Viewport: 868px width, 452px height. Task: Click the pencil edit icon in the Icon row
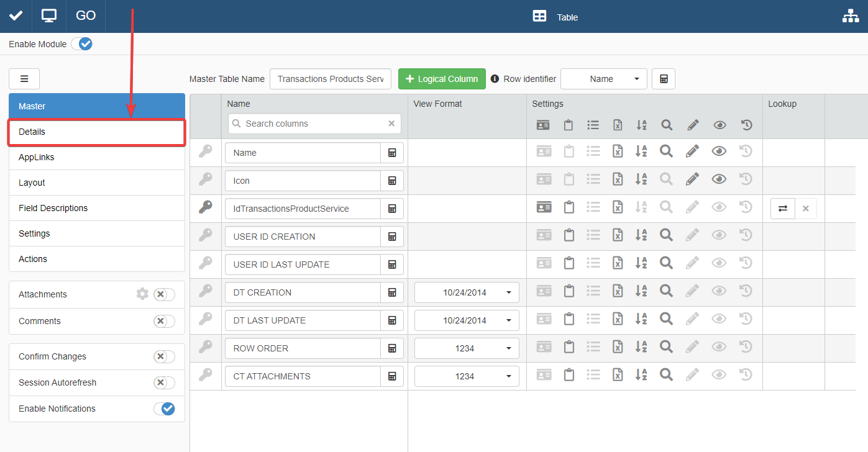point(693,179)
